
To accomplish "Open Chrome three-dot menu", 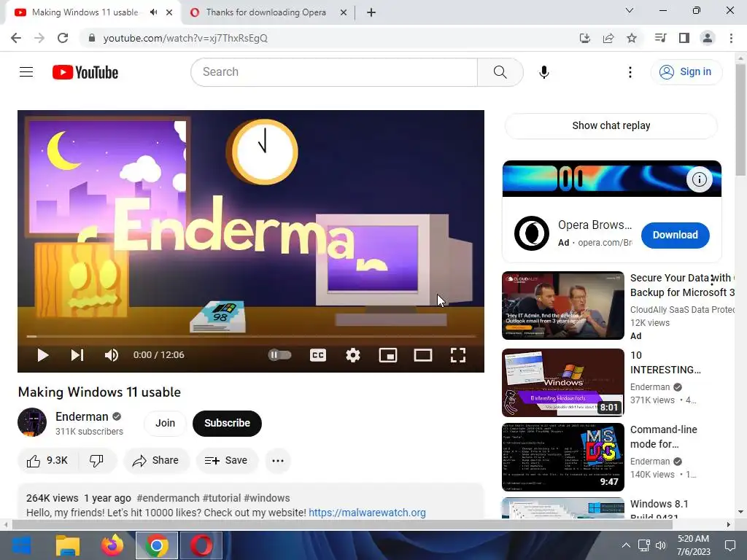I will click(731, 38).
